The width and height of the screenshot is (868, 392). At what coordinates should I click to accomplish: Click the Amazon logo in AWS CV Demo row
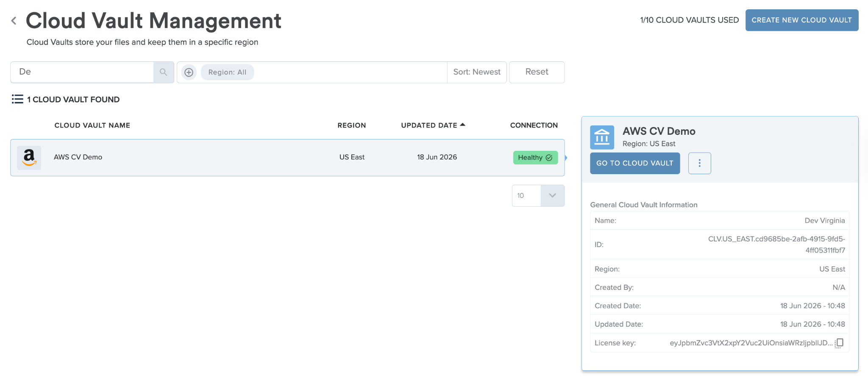coord(29,158)
